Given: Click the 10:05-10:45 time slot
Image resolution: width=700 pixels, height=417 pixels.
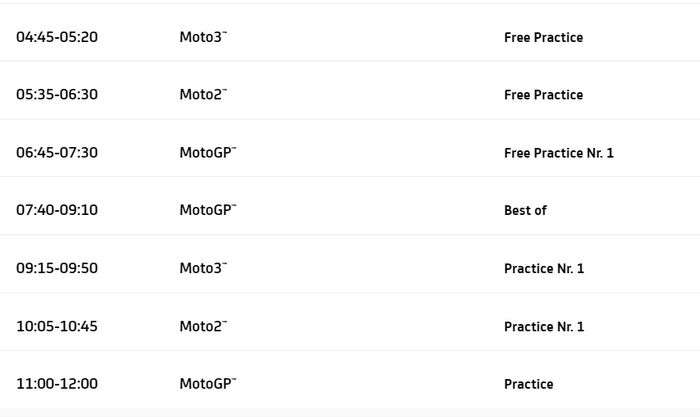Looking at the screenshot, I should coord(57,327).
